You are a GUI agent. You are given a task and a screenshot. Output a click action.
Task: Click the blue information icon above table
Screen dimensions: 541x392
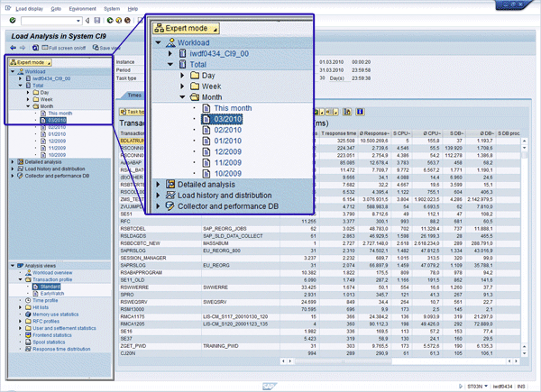click(x=360, y=112)
